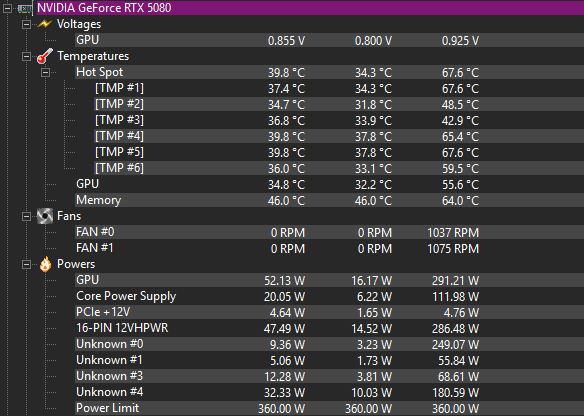Select the Unknown #0 power row
Screen dimensions: 584x416
(329, 344)
